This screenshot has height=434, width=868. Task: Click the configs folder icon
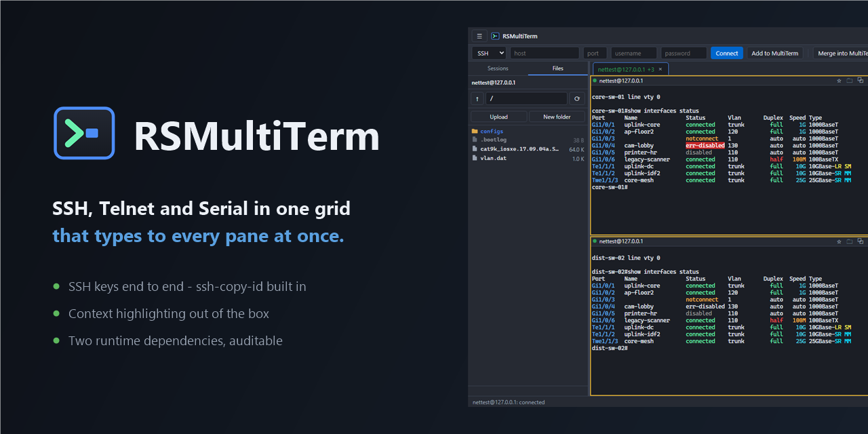[475, 132]
